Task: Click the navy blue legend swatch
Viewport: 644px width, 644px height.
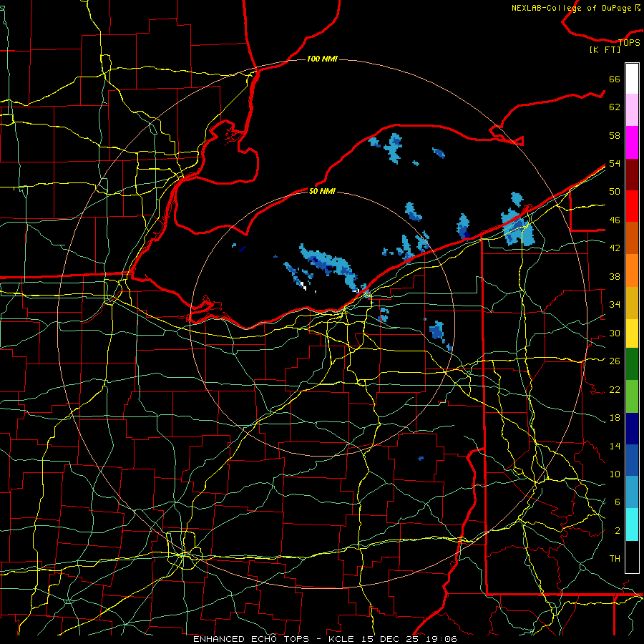Action: coord(632,429)
